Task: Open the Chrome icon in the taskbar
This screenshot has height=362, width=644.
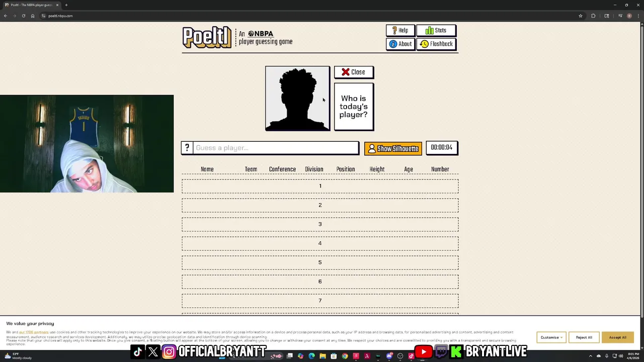Action: point(345,356)
